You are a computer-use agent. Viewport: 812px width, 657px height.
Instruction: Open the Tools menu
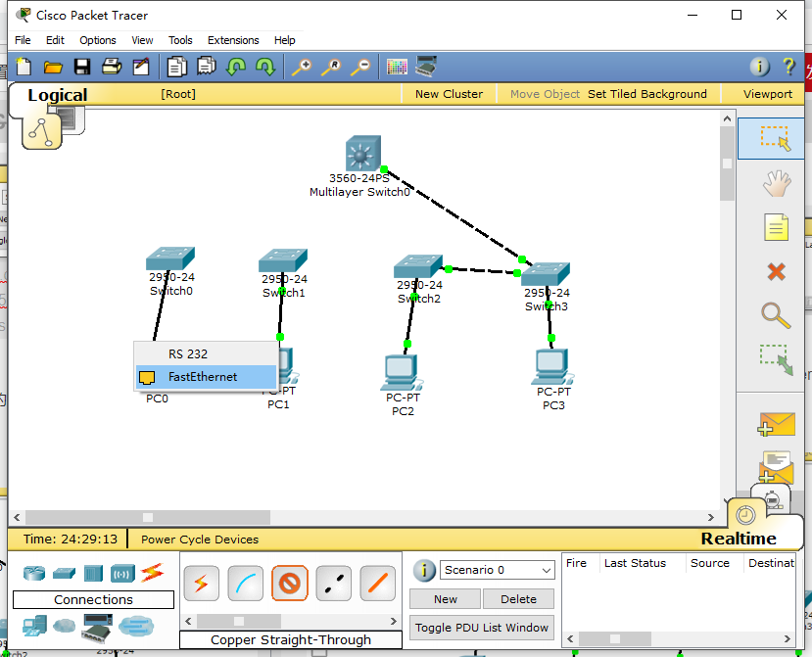pos(180,40)
